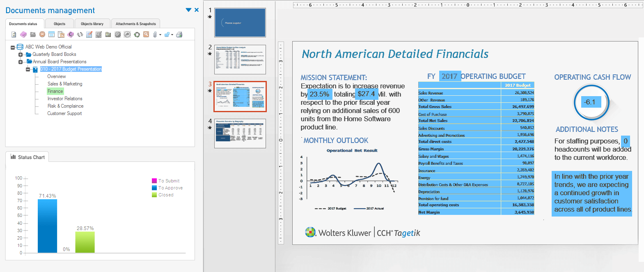Select slide 4 thumbnail
The height and width of the screenshot is (272, 644).
pyautogui.click(x=240, y=133)
